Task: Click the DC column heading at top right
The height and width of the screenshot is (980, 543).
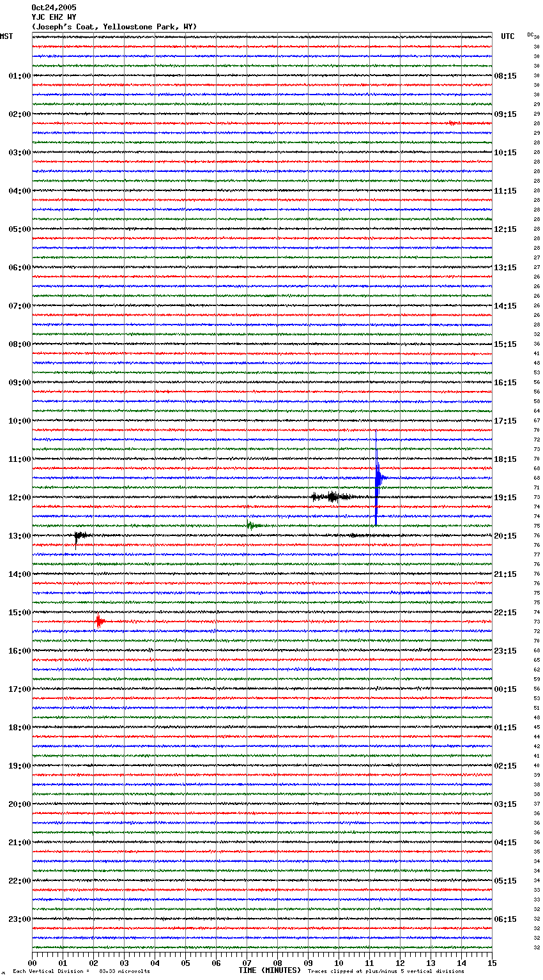Action: click(x=530, y=34)
